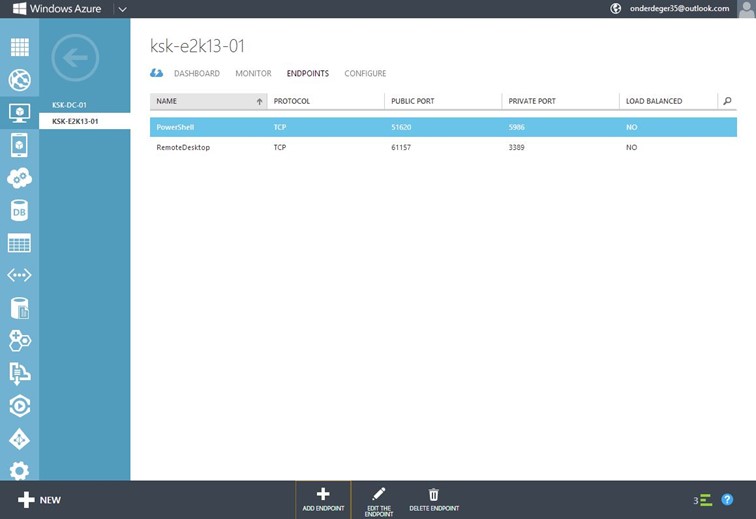Select KSK-DC-01 virtual machine in list
This screenshot has width=756, height=519.
[70, 105]
